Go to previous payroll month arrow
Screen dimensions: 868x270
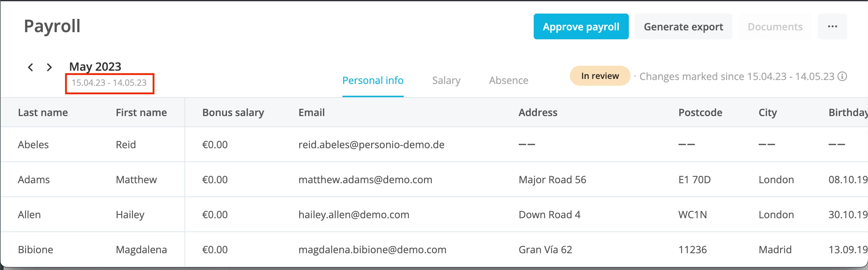click(x=31, y=67)
